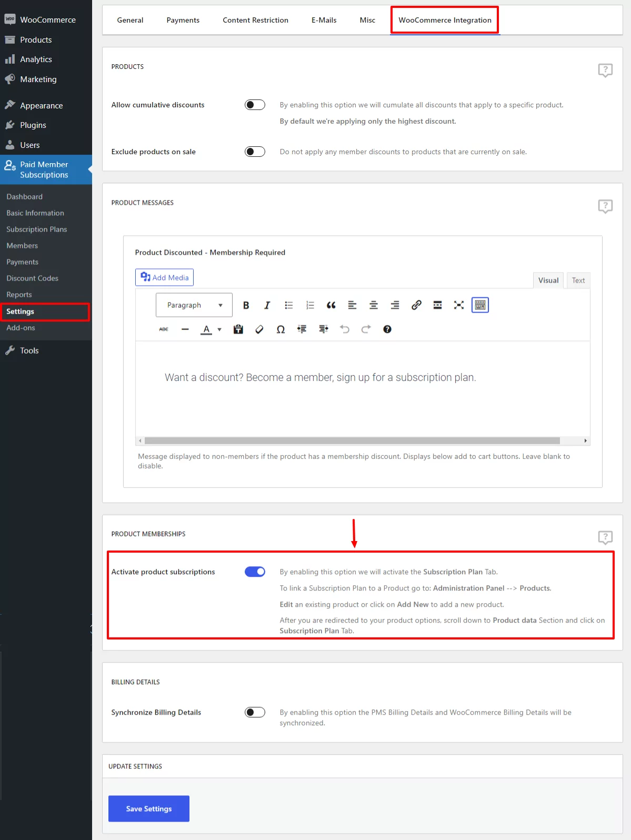
Task: Open help icon in Products section
Action: 605,70
